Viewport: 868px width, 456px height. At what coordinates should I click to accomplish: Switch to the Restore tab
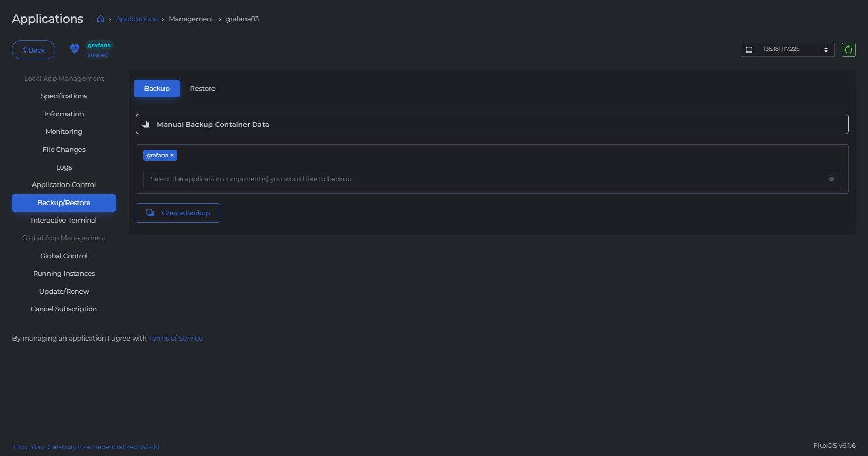202,89
